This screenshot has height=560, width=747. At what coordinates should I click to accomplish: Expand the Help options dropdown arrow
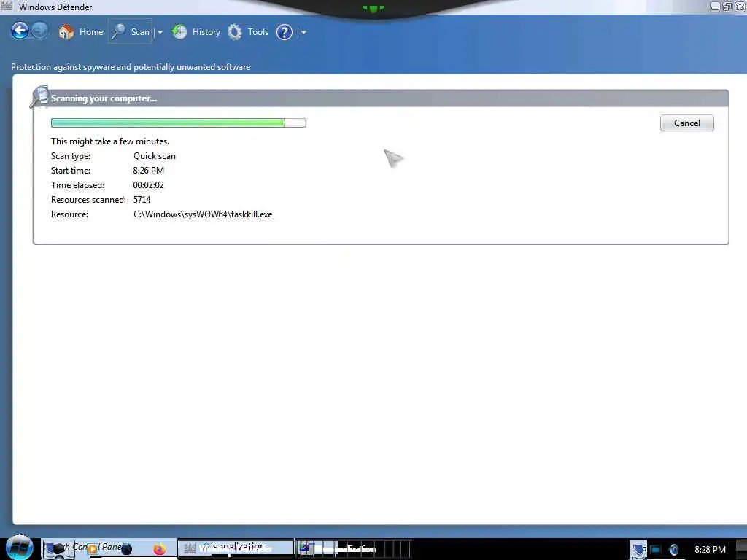pyautogui.click(x=303, y=32)
